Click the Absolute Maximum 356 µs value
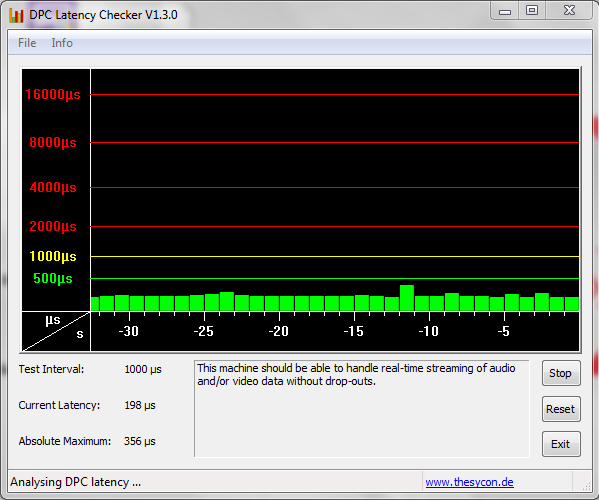Screen dimensions: 599x500 point(139,441)
